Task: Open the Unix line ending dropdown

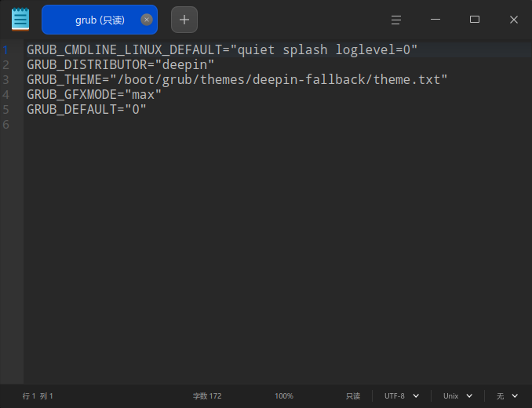Action: pyautogui.click(x=457, y=395)
